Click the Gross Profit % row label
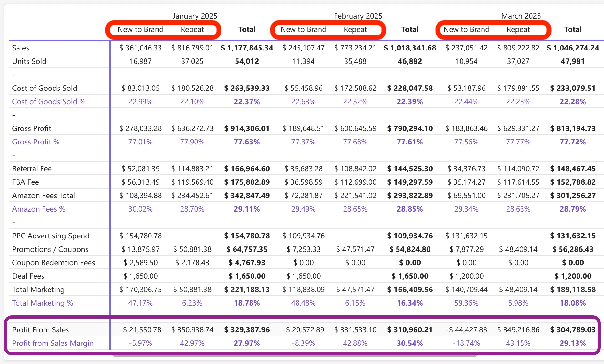 36,142
